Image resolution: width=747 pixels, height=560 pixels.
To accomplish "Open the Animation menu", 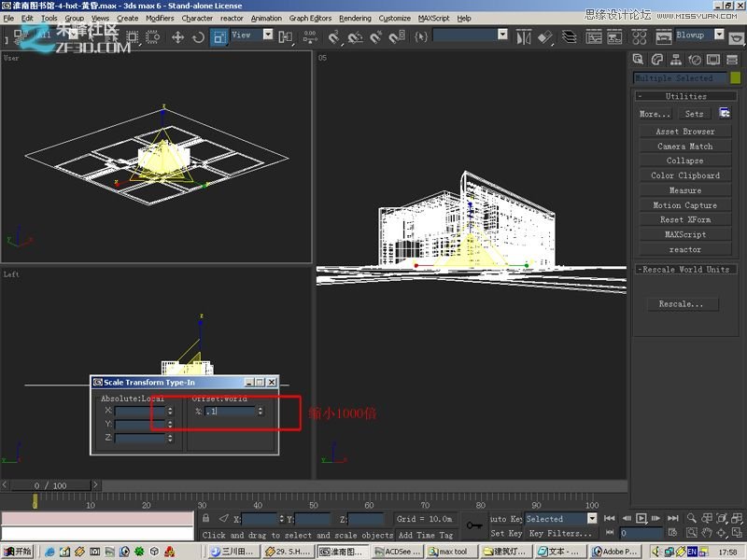I will pyautogui.click(x=265, y=18).
